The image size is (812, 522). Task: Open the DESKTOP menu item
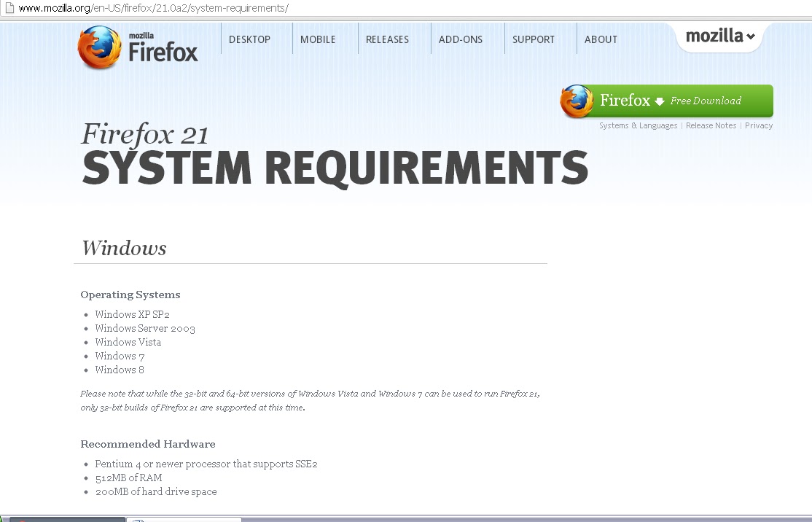click(249, 39)
